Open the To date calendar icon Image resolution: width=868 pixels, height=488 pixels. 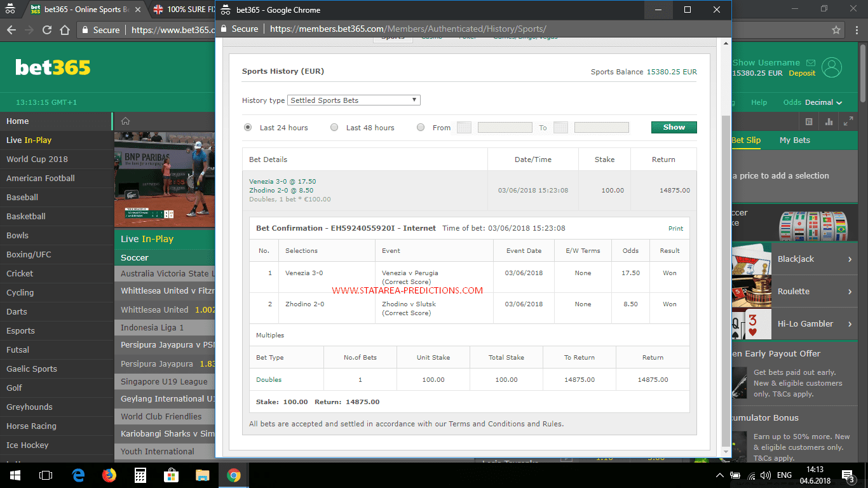point(560,128)
